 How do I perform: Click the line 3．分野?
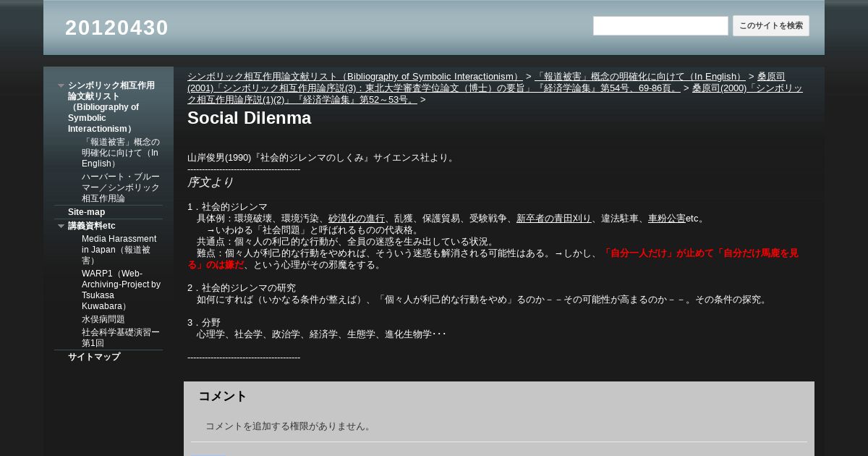pos(204,323)
